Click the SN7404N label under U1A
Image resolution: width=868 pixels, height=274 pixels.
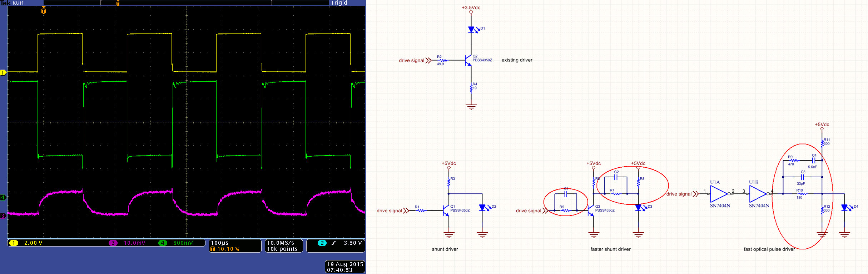720,205
